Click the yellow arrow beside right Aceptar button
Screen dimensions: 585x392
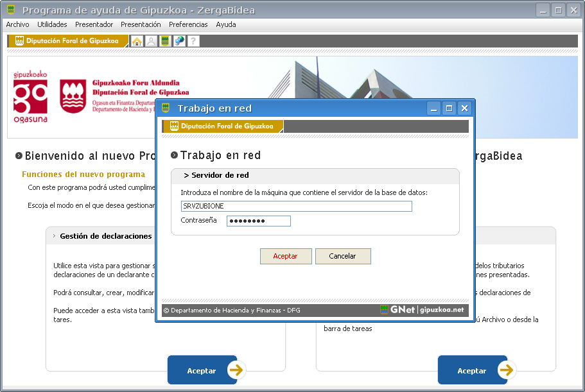(x=506, y=370)
